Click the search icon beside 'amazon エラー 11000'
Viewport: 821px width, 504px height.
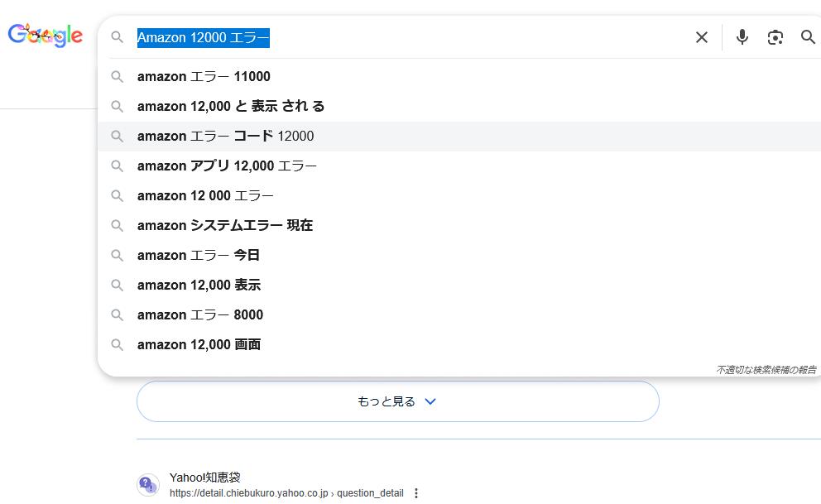(x=118, y=76)
